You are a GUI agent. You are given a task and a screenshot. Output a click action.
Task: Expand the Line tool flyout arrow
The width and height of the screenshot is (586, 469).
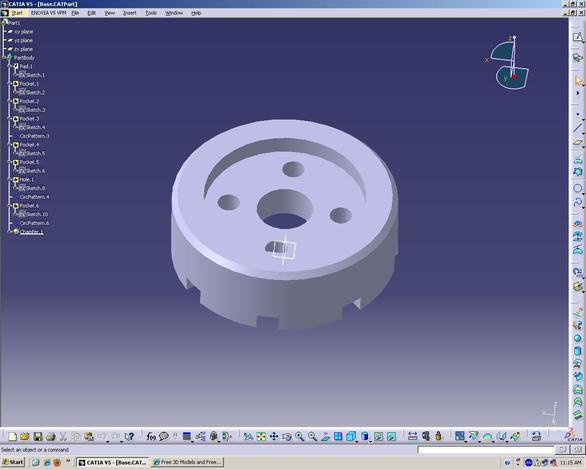[583, 133]
